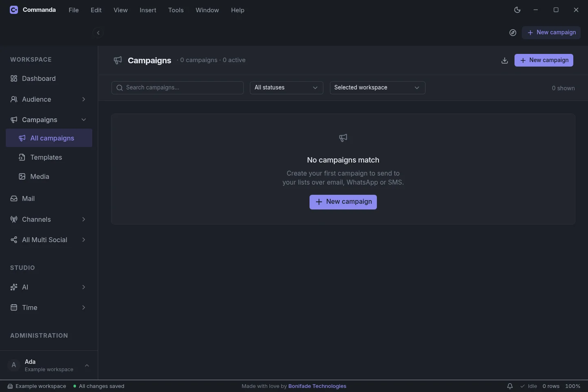Open the View menu
The width and height of the screenshot is (588, 392).
click(120, 10)
